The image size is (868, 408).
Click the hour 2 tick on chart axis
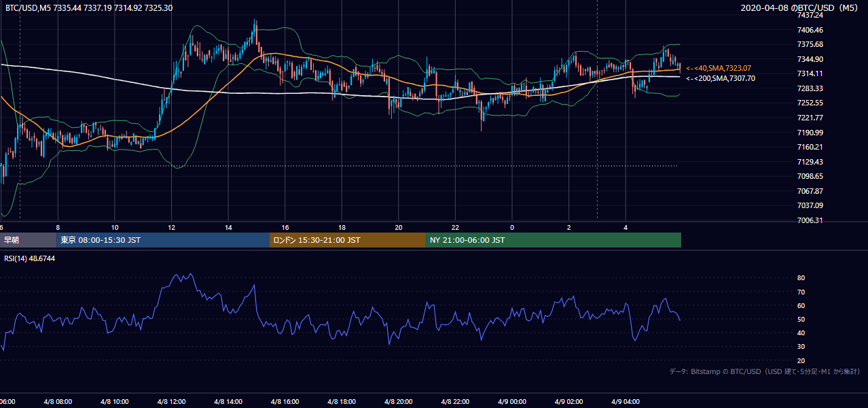569,227
